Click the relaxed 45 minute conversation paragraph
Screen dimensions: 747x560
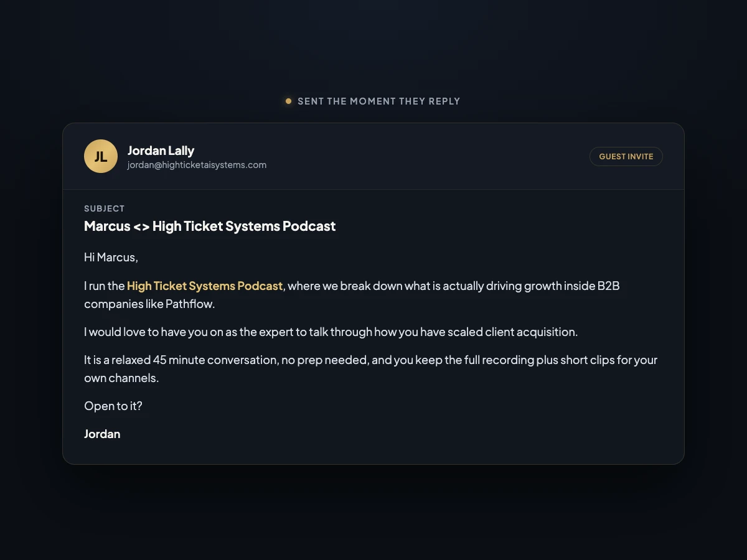tap(371, 368)
